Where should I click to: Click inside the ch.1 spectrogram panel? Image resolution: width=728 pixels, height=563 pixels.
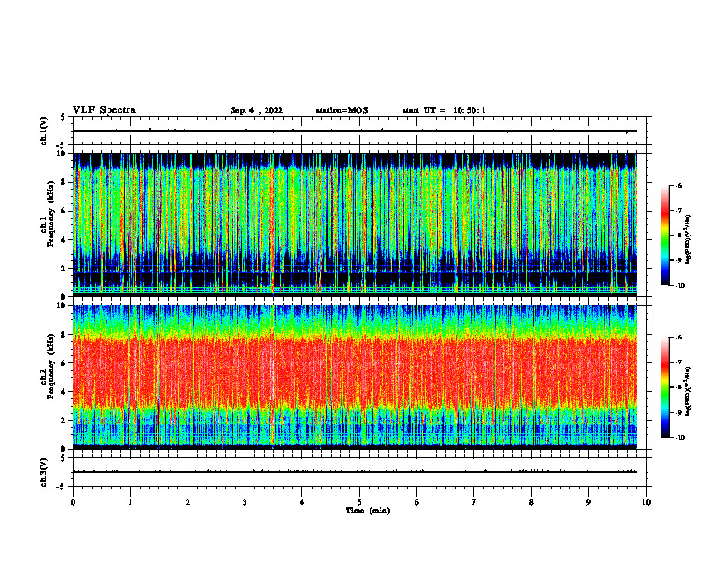coord(355,224)
